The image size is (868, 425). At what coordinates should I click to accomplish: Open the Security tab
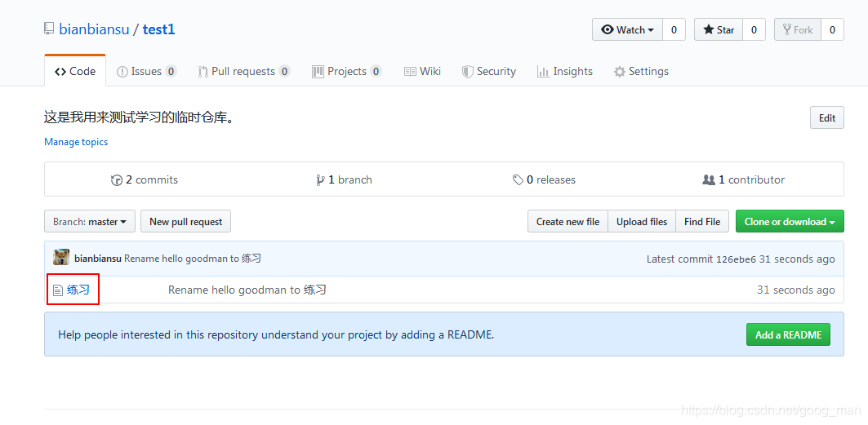(x=489, y=71)
